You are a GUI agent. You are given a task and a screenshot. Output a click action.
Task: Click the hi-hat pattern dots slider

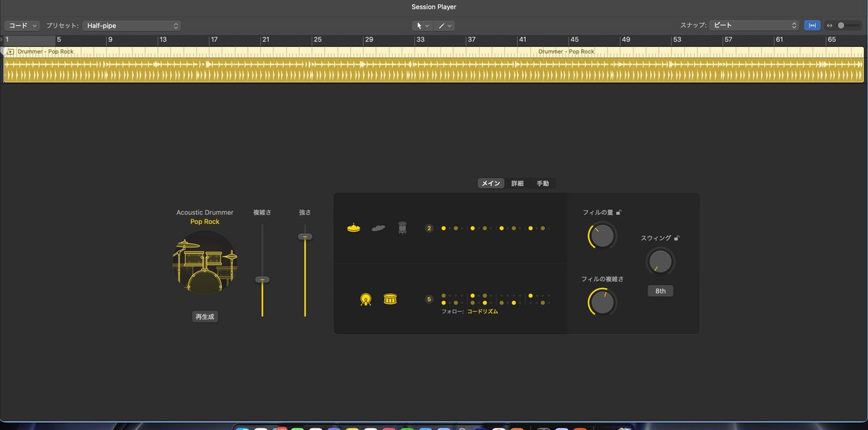point(496,228)
